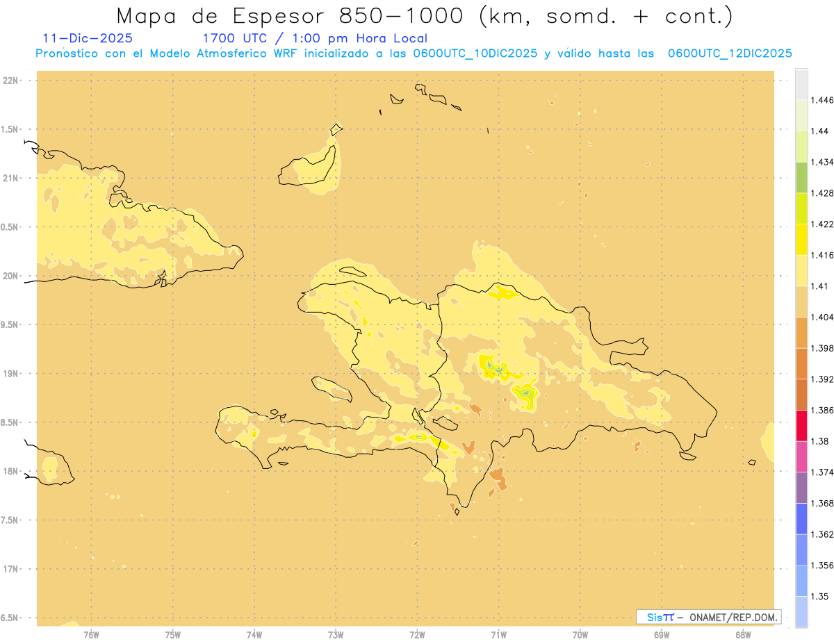This screenshot has width=834, height=644.
Task: Click the latitude label '9.5N'
Action: 10,324
